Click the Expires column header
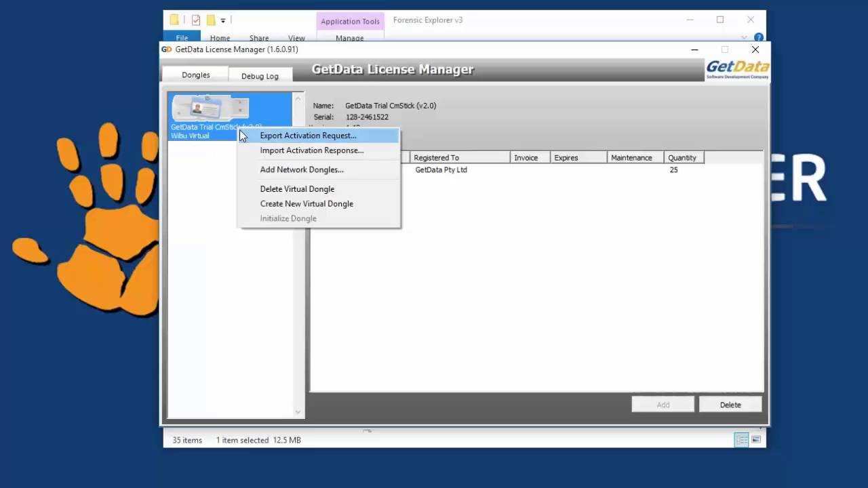The image size is (868, 488). pos(578,158)
